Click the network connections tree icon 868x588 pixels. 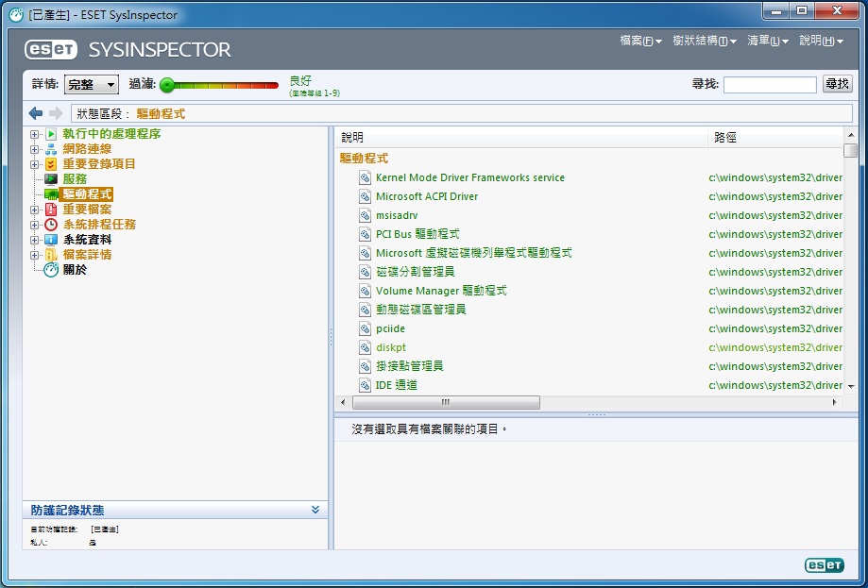coord(51,149)
